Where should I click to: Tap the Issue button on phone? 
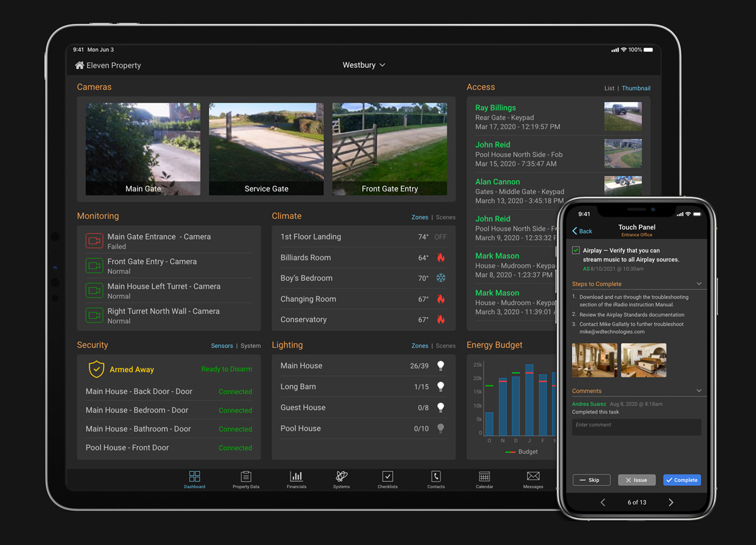click(x=637, y=480)
